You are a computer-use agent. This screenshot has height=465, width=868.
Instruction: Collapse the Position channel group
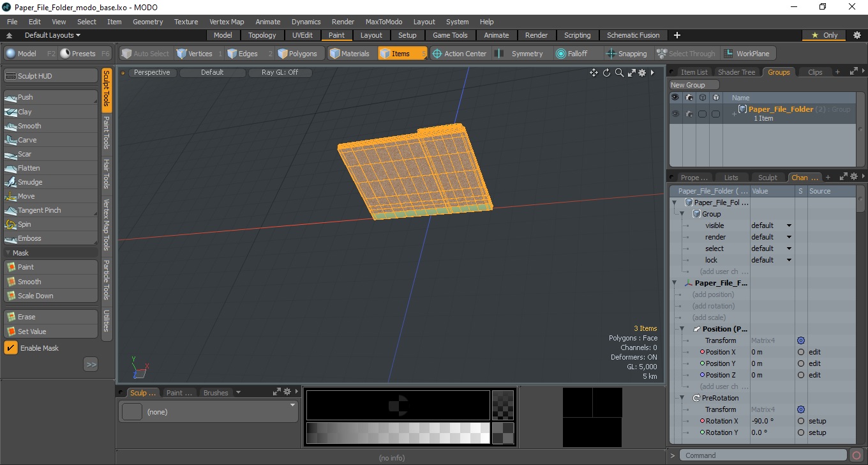(x=681, y=329)
